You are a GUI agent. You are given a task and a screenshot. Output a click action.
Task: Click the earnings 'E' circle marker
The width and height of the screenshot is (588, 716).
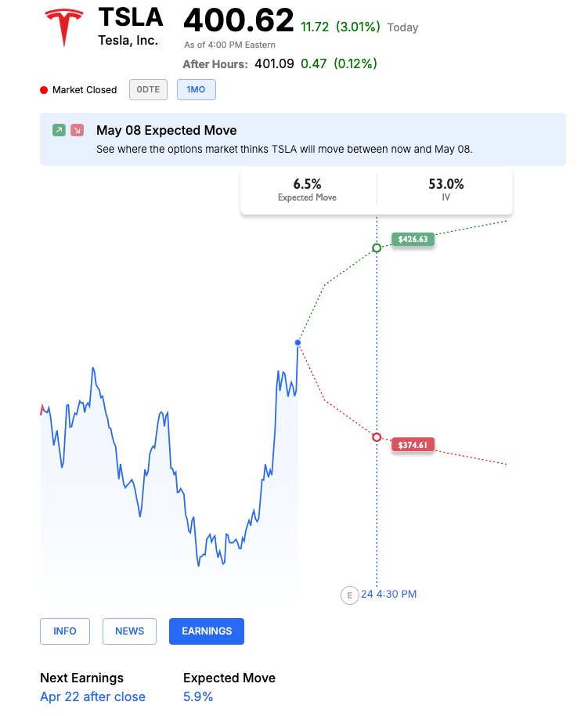click(x=349, y=595)
